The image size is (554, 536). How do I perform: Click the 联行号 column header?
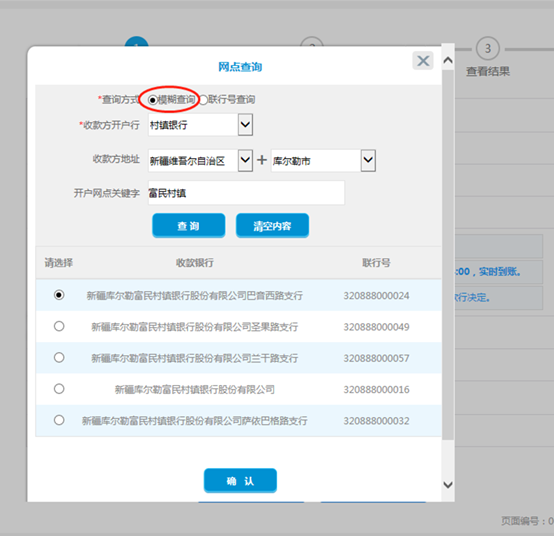point(376,263)
